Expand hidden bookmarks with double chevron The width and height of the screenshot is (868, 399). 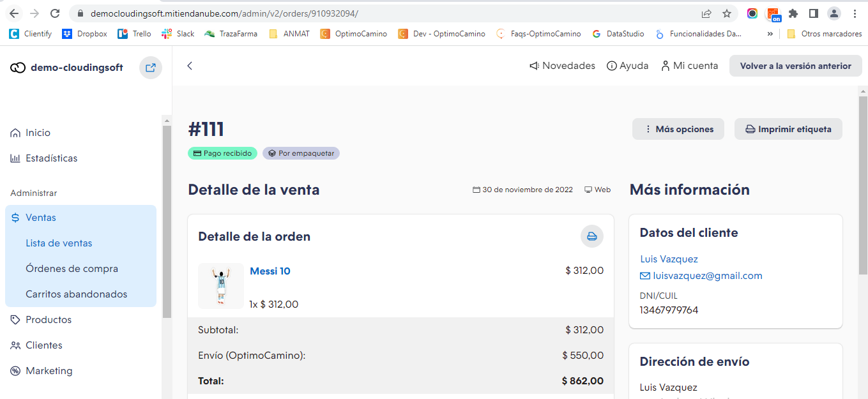pyautogui.click(x=770, y=34)
